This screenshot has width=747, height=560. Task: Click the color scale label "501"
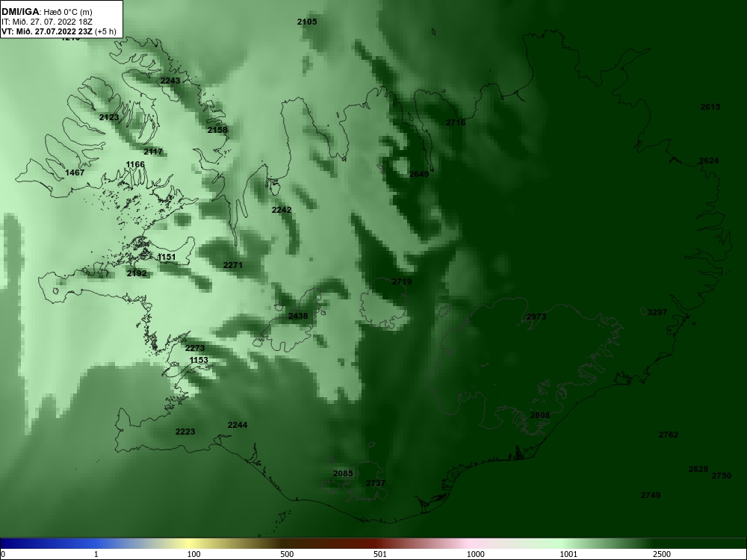coord(380,554)
